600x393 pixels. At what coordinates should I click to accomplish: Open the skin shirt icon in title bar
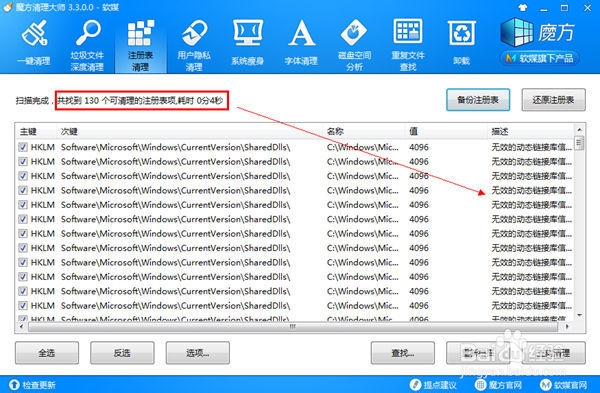coord(522,7)
